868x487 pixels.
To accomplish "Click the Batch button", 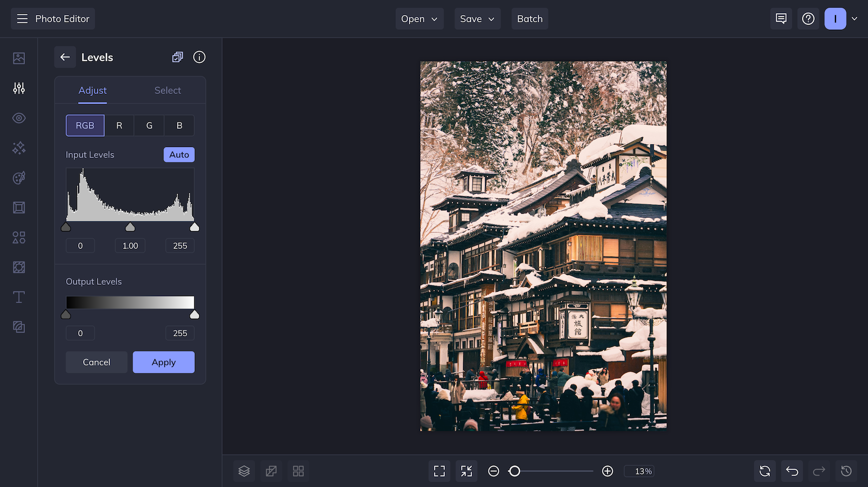I will (x=530, y=19).
